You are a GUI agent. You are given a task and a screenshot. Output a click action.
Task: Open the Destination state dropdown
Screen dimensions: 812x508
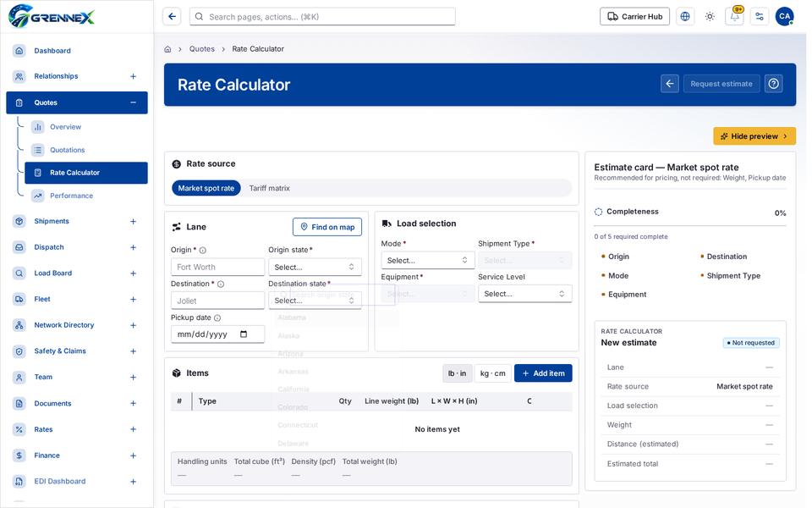coord(315,301)
